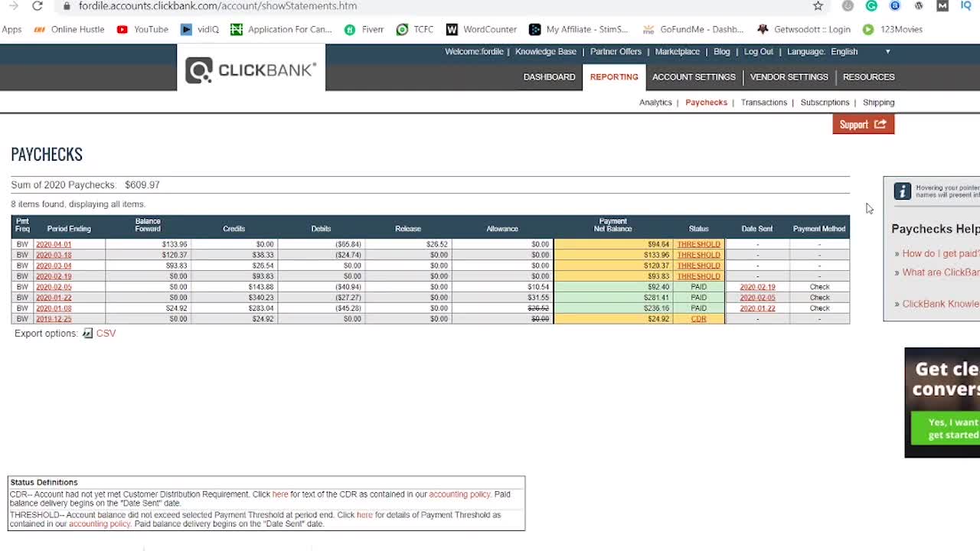Open date sent 2020-02-05 link
The height and width of the screenshot is (551, 980).
pos(757,298)
